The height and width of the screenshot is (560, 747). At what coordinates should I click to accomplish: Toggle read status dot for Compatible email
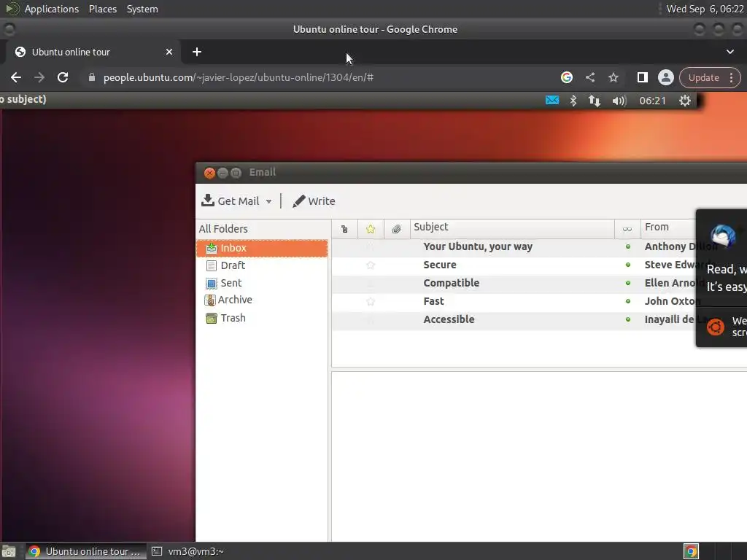pyautogui.click(x=628, y=283)
